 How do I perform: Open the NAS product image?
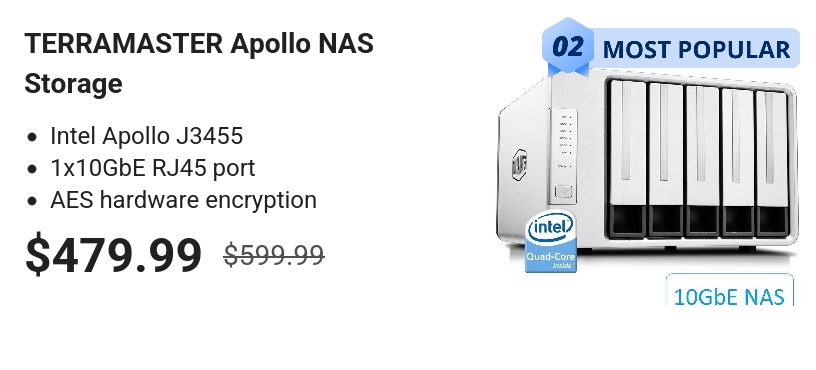(x=647, y=167)
